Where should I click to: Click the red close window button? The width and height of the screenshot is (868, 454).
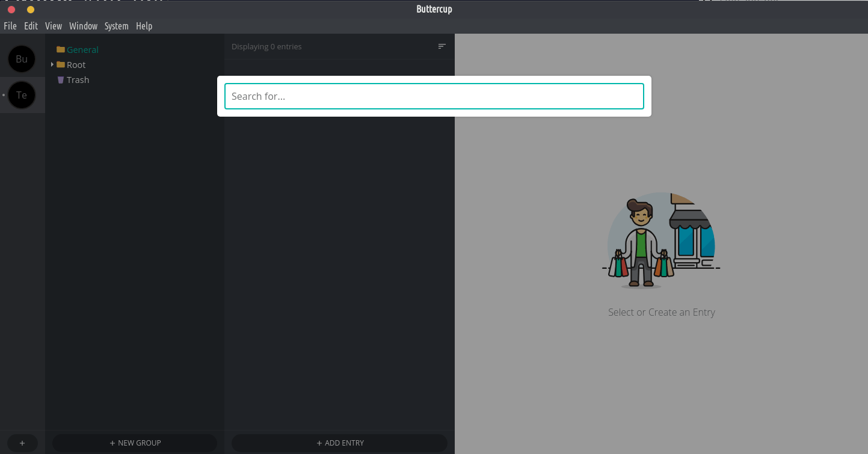[x=11, y=10]
